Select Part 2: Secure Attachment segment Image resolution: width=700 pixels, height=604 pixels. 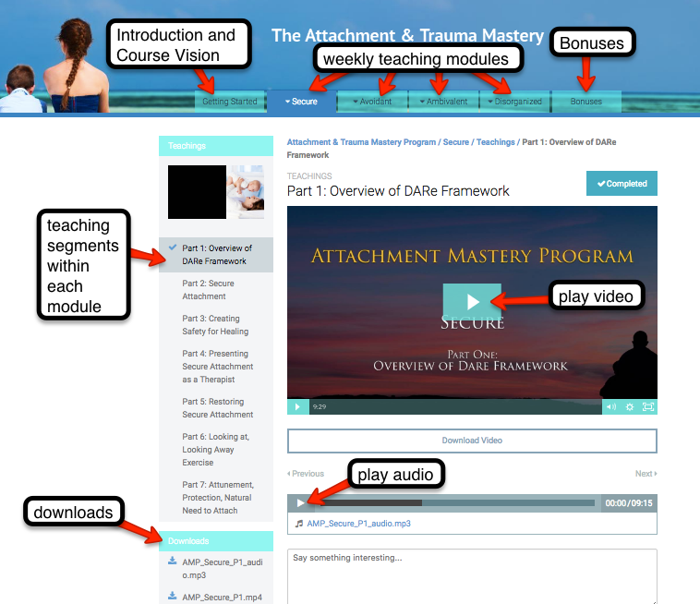216,290
